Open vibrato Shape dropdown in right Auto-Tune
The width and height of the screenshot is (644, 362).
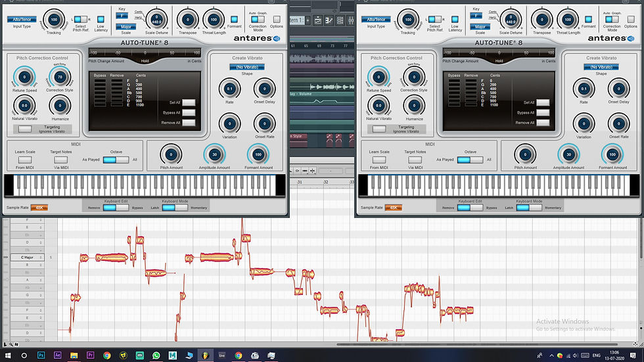click(601, 67)
